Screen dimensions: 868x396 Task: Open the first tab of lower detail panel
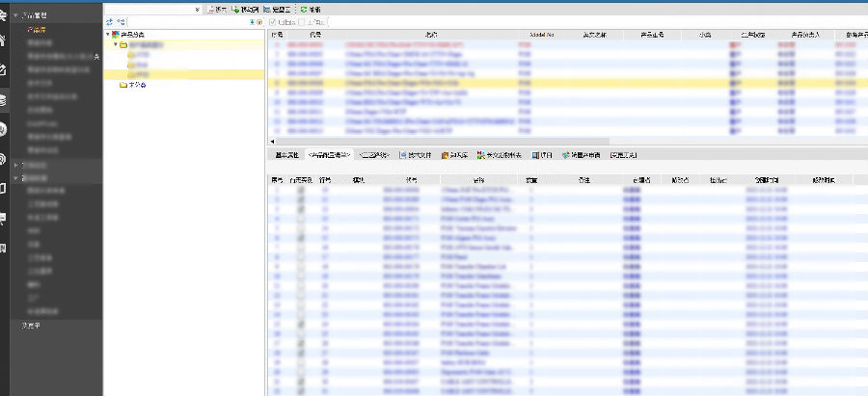286,155
